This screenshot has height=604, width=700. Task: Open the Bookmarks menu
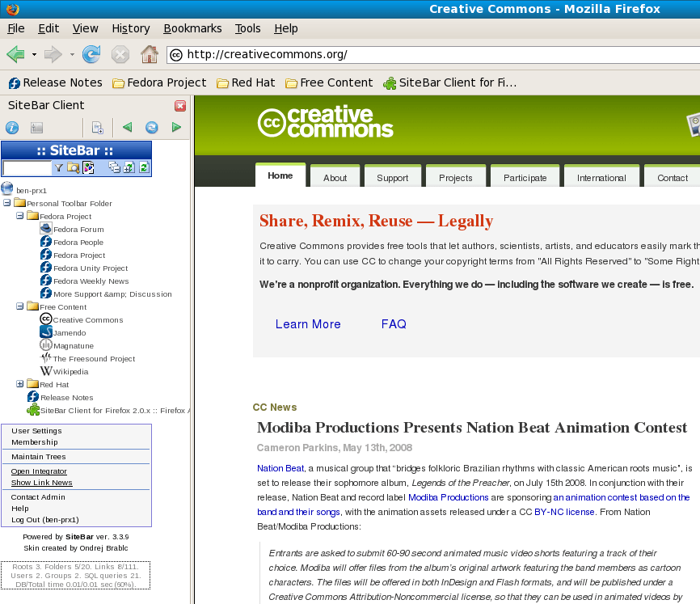(192, 28)
